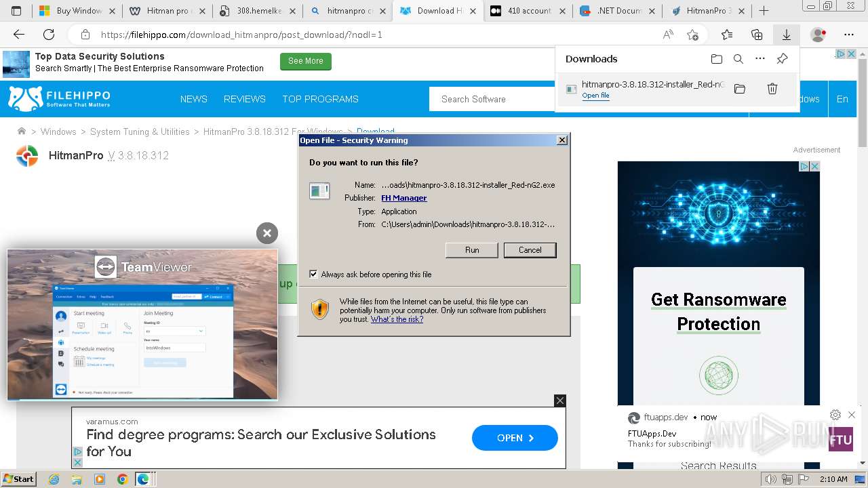Click See More ad button
This screenshot has height=488, width=868.
coord(306,61)
